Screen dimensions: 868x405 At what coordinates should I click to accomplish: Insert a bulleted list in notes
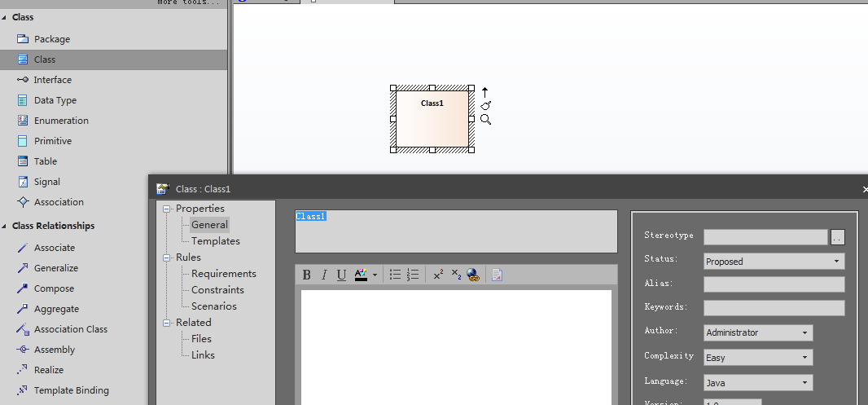pyautogui.click(x=395, y=275)
